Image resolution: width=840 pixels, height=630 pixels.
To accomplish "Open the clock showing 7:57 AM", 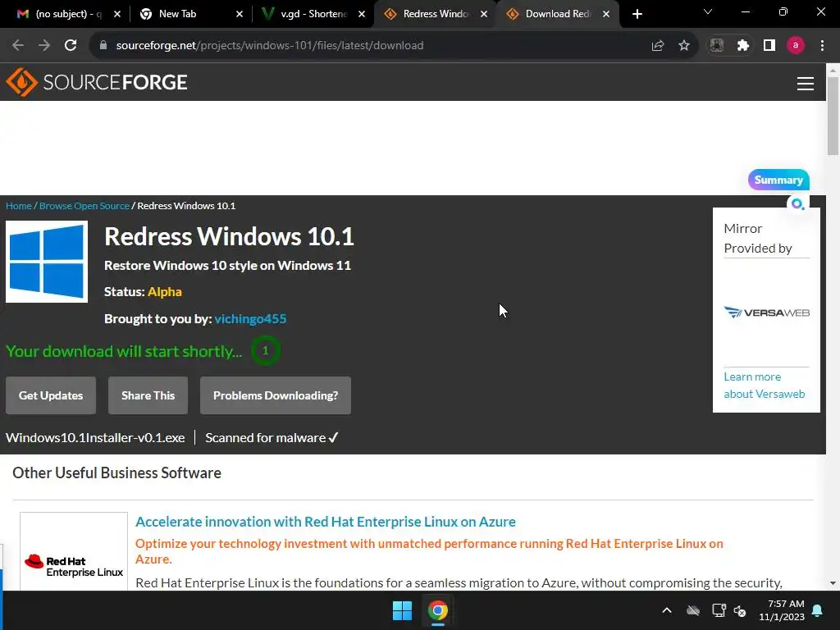I will pyautogui.click(x=782, y=610).
